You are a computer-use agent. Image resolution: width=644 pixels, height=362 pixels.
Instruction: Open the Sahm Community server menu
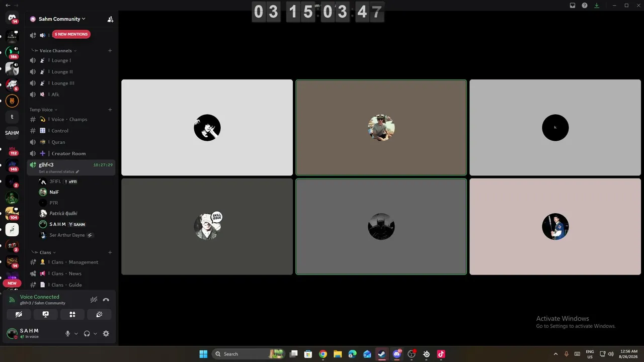(62, 19)
